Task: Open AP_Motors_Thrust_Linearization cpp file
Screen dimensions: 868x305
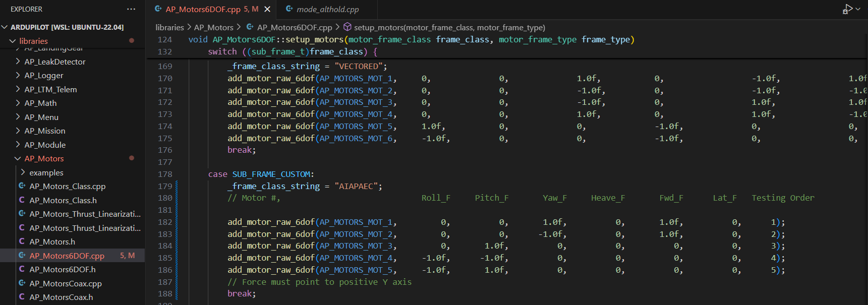Action: [x=85, y=214]
